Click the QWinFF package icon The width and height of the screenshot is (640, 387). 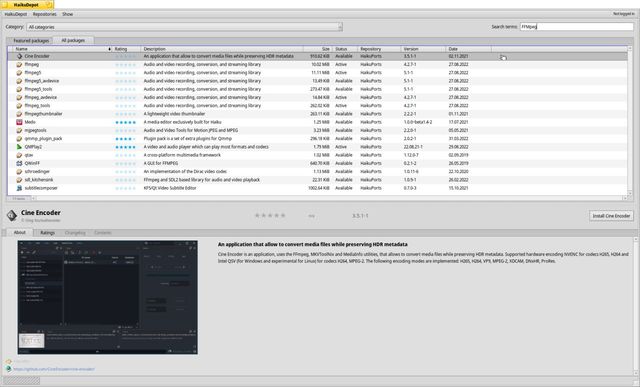coord(19,163)
